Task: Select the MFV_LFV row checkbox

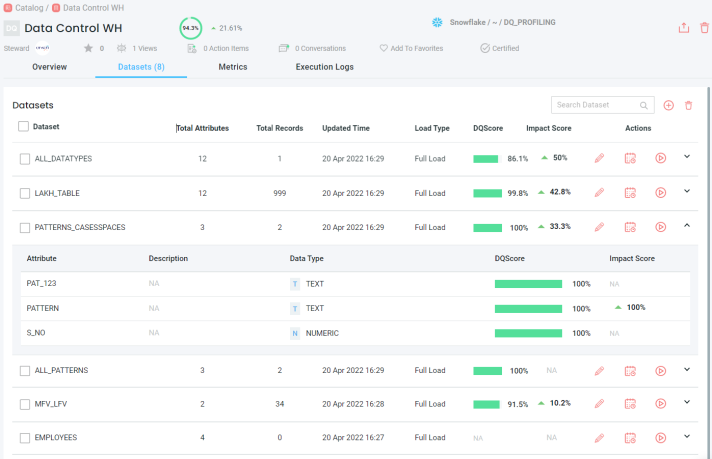Action: coord(25,404)
